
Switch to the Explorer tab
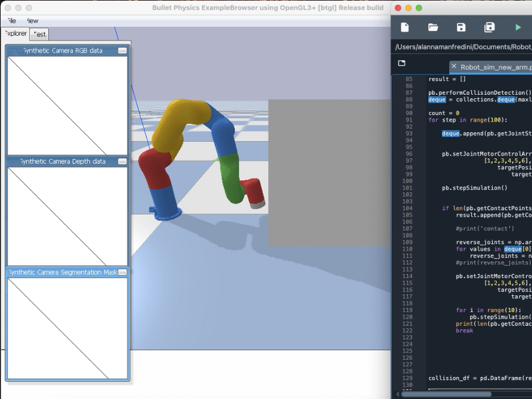[15, 33]
